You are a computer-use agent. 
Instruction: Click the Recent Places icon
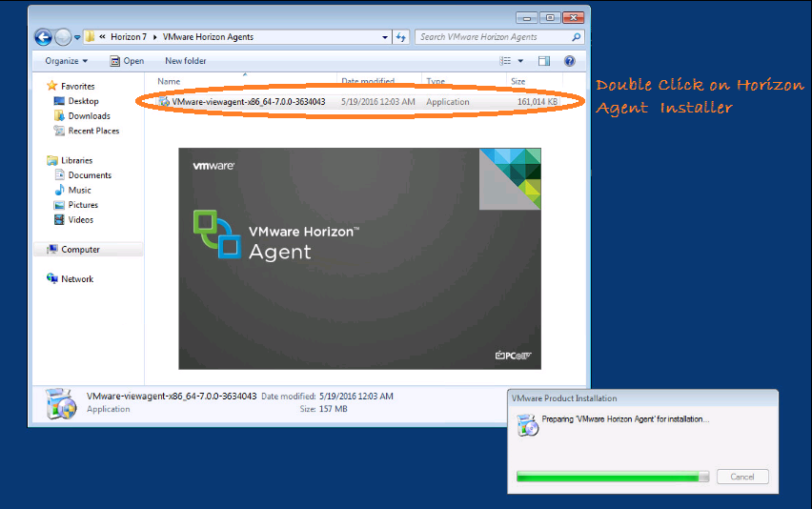[x=59, y=131]
